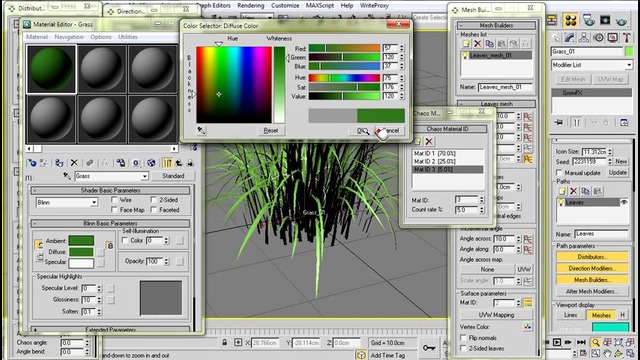Add new mesh in Meshes list
The height and width of the screenshot is (360, 640).
[x=466, y=43]
